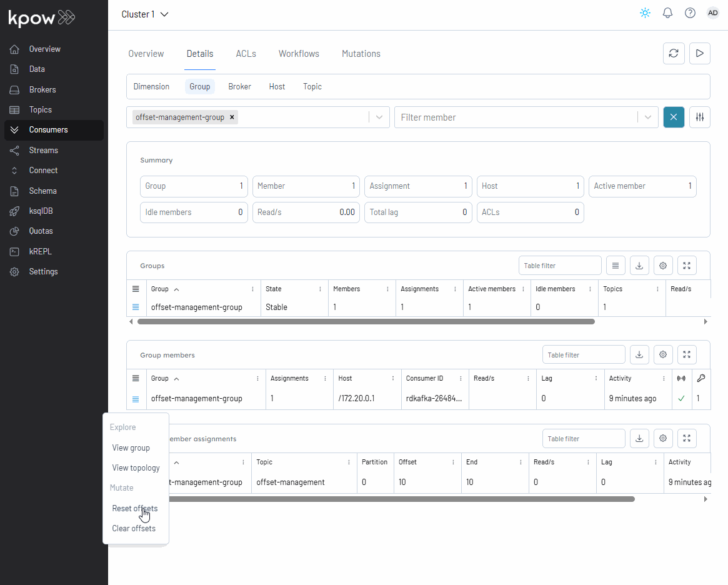Remove offset-management-group filter chip
The width and height of the screenshot is (728, 585).
pos(232,117)
